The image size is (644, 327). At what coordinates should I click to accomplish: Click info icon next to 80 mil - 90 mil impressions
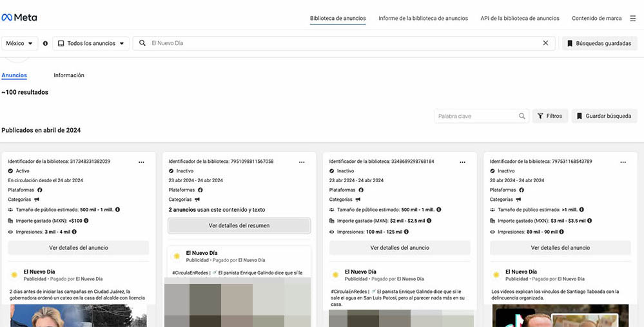[x=561, y=232]
